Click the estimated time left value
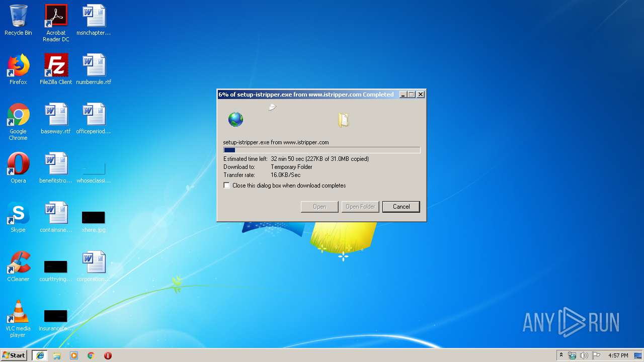The image size is (644, 362). (319, 159)
